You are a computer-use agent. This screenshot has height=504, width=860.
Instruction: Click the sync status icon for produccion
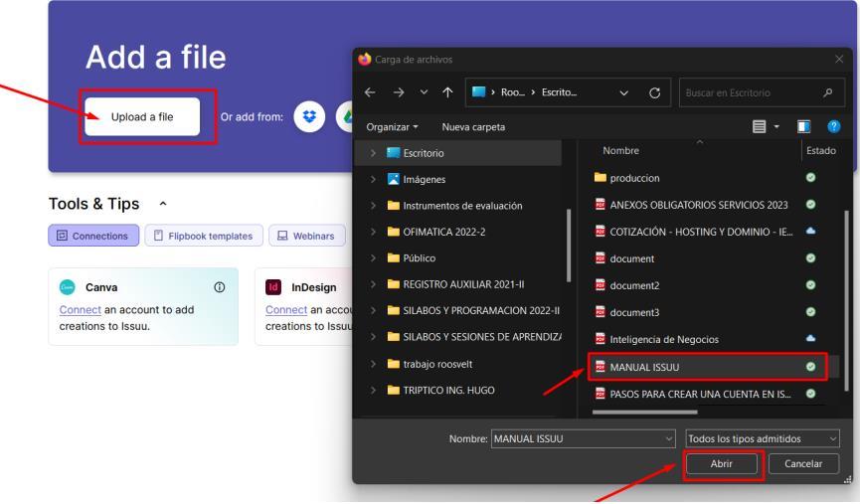[x=810, y=177]
